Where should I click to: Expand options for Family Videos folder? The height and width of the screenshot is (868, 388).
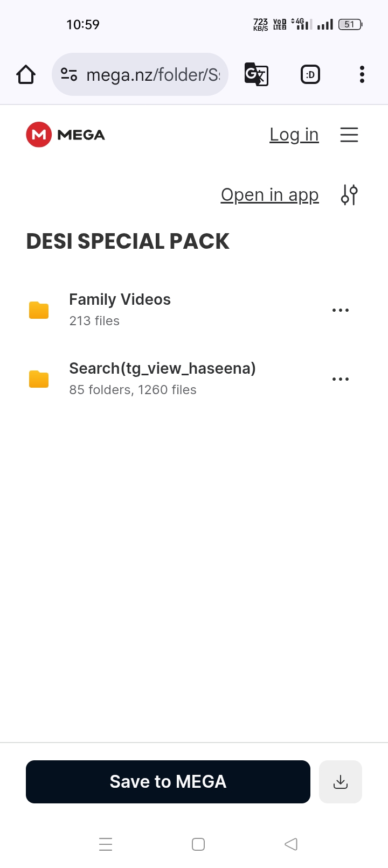341,310
